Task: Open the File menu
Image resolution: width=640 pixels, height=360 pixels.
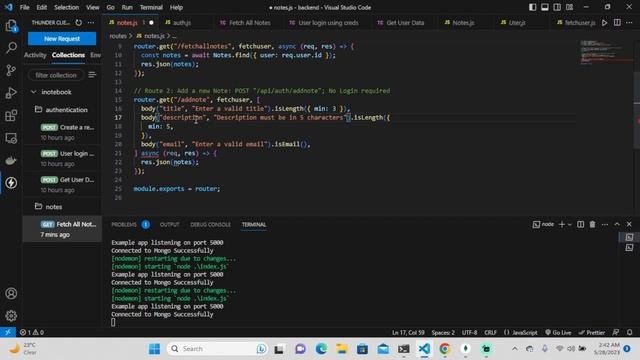Action: [24, 7]
